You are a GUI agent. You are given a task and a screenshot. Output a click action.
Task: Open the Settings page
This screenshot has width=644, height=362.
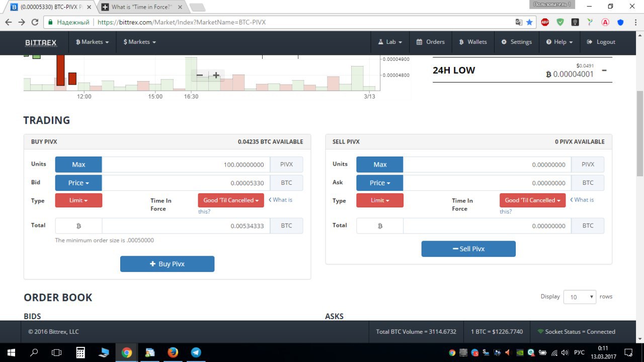tap(516, 42)
